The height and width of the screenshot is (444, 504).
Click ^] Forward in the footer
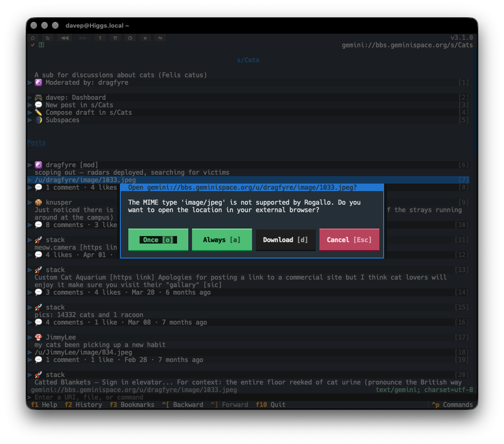click(x=229, y=405)
